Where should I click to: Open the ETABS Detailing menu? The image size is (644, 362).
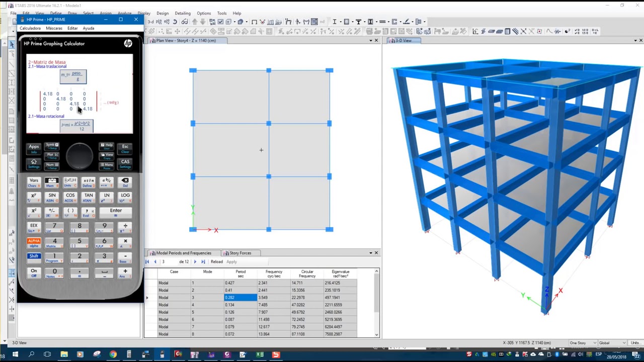(x=183, y=13)
